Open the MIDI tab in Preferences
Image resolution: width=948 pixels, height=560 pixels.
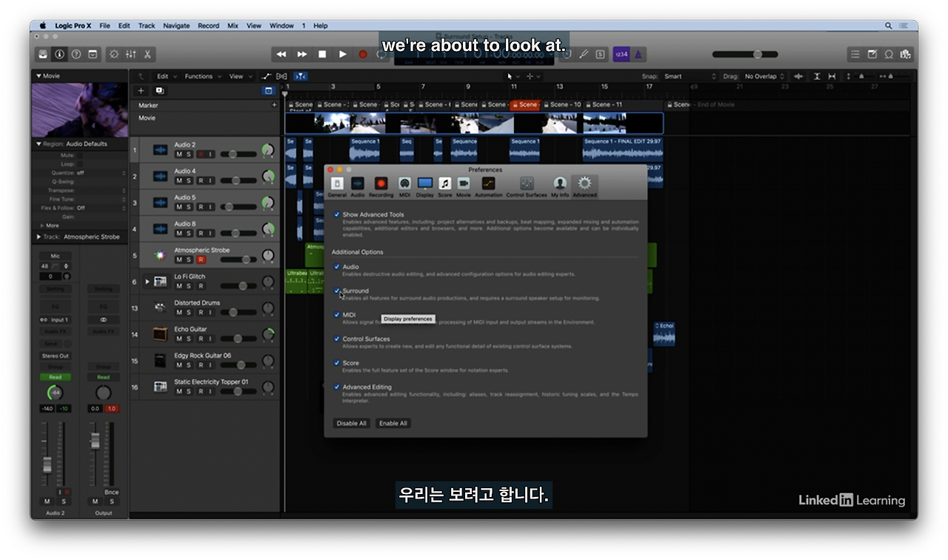404,187
